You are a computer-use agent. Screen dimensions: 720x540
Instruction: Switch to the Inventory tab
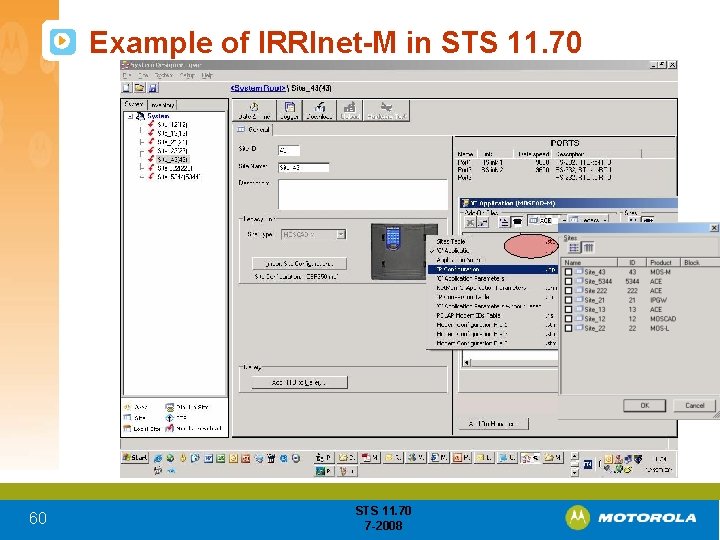click(162, 105)
